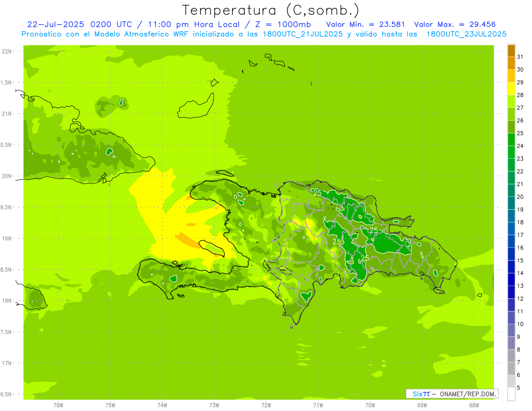Click the color scale label "7"

(519, 362)
